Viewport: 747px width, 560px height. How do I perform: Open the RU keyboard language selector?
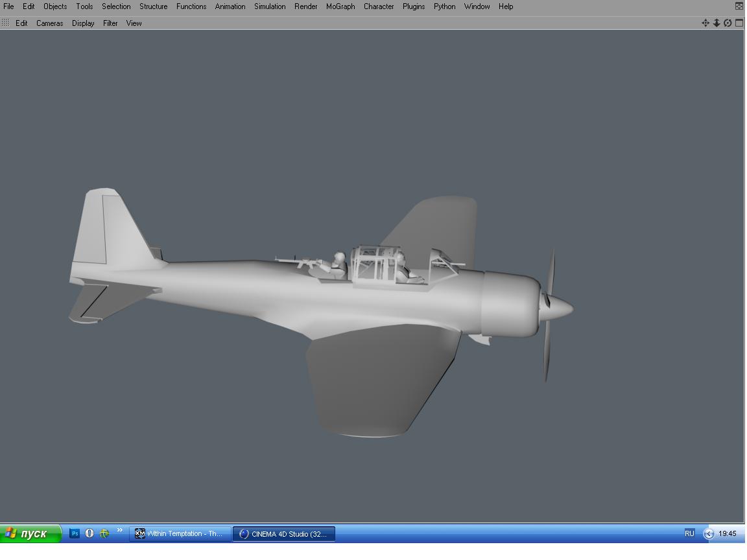point(689,533)
